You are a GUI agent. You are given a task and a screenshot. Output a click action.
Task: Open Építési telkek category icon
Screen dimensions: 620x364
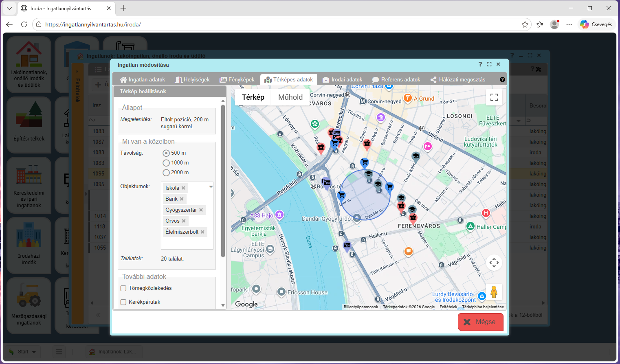(x=29, y=125)
